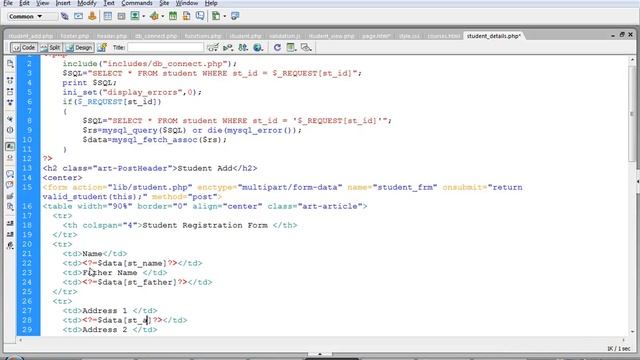Switch to the validation.js tab

click(285, 36)
